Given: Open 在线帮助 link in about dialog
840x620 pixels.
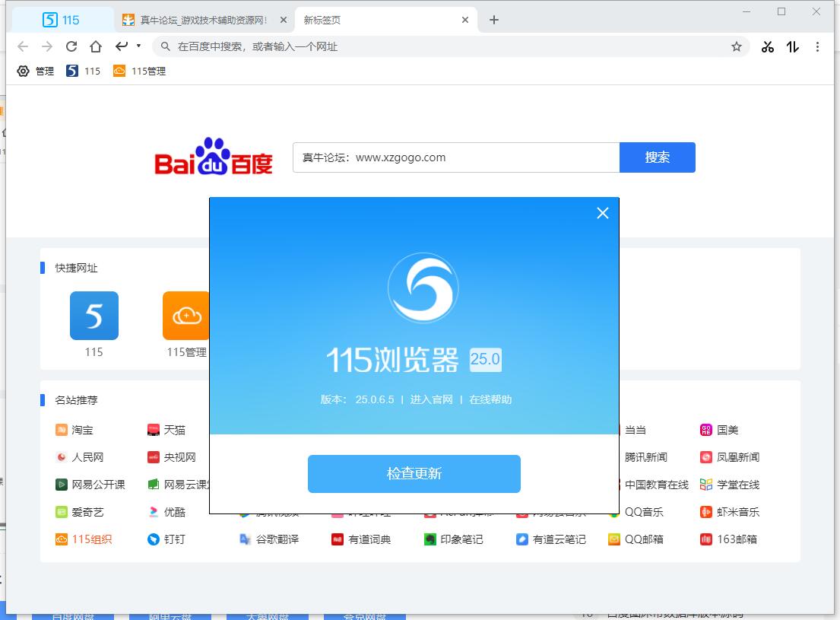Looking at the screenshot, I should [490, 399].
